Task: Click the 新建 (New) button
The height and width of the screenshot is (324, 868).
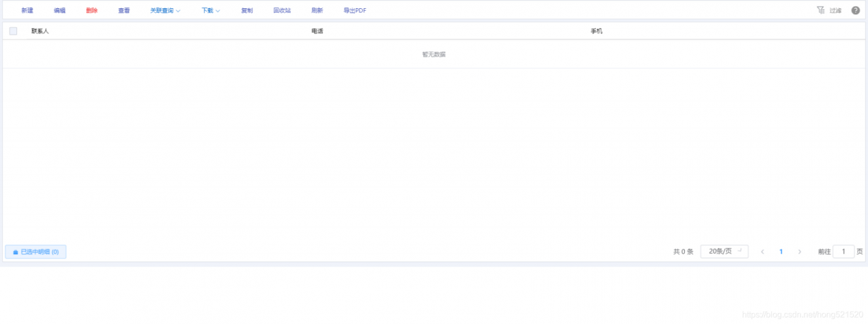Action: (x=27, y=11)
